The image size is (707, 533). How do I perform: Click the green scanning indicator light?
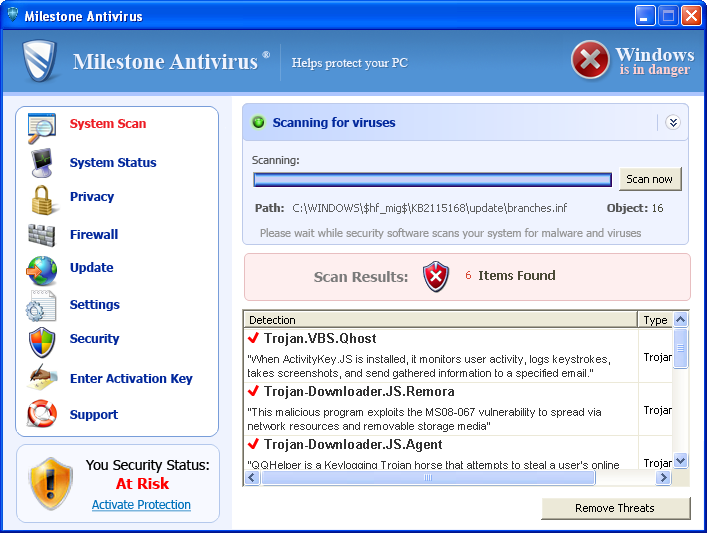coord(258,122)
